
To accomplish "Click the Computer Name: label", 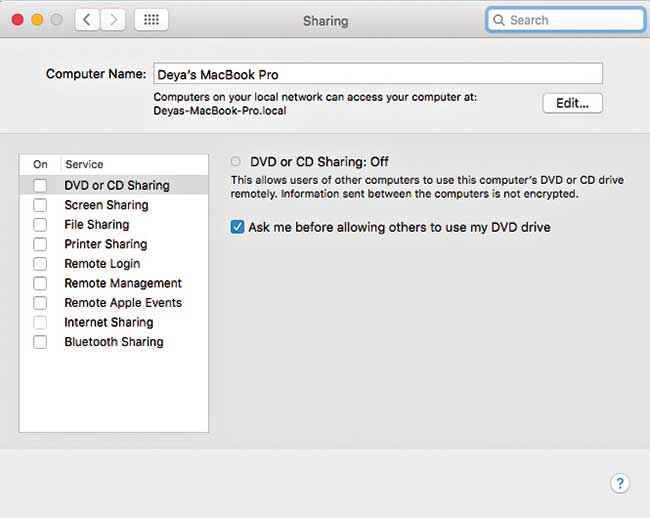I will click(96, 74).
